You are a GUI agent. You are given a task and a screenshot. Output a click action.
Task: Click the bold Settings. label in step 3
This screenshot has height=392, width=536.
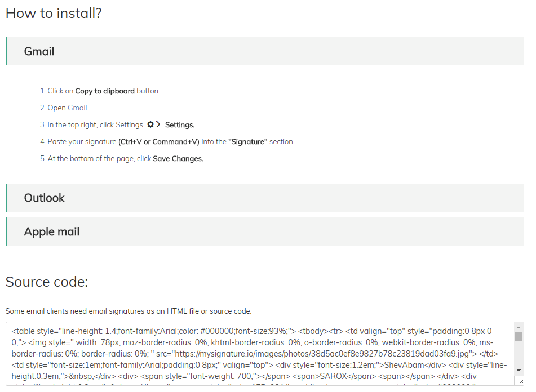(180, 125)
